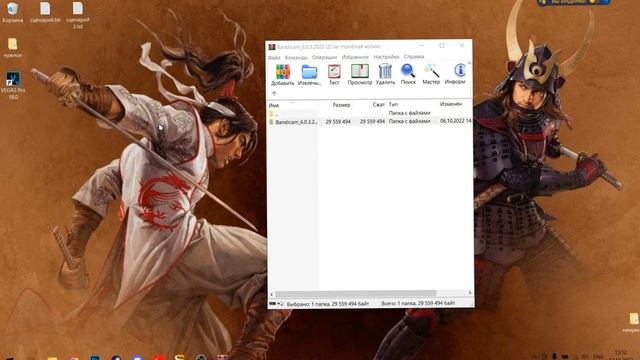This screenshot has width=640, height=360.
Task: Launch the VEGAS Pro 18.0 desktop shortcut
Action: point(13,85)
